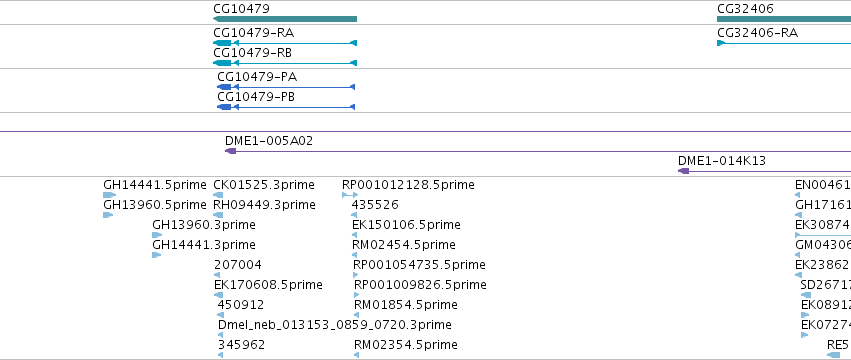Screen dimensions: 851x360
Task: Select the DME1-014K13 arrow glyph
Action: [x=764, y=171]
